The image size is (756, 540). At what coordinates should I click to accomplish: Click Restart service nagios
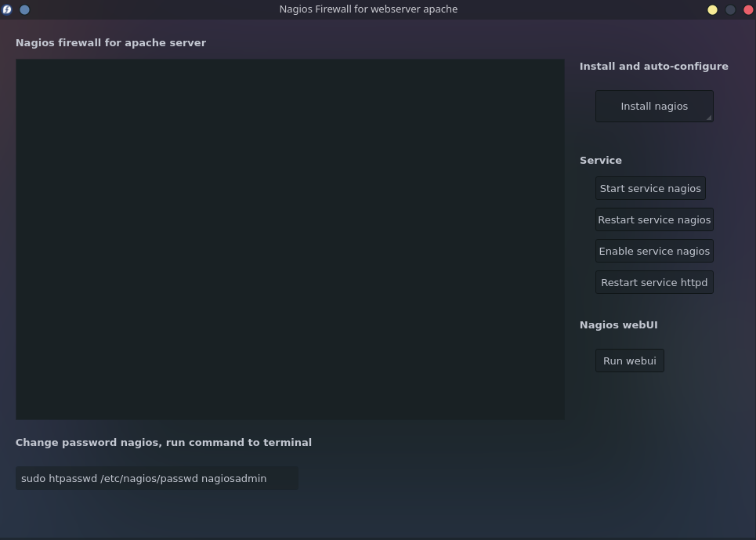654,220
